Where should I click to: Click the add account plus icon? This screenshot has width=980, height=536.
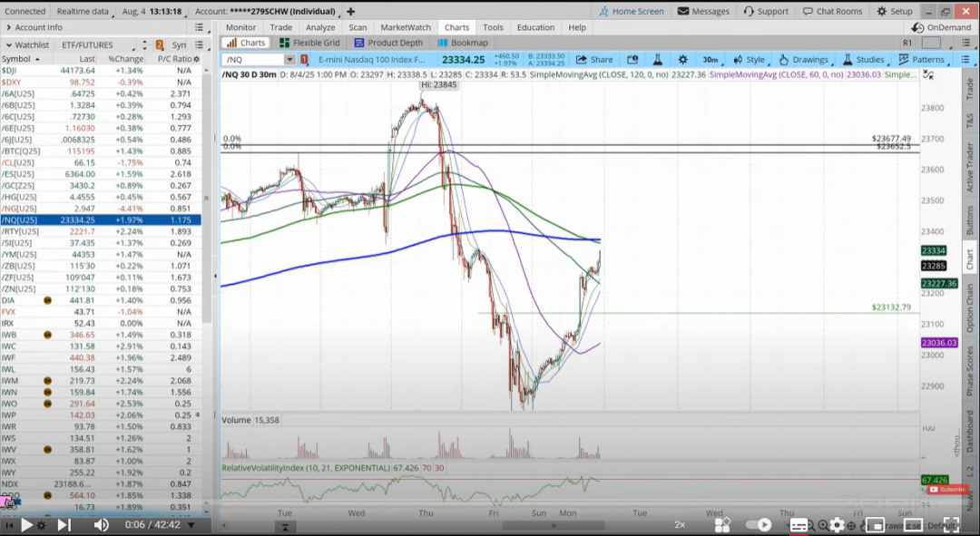pos(350,11)
